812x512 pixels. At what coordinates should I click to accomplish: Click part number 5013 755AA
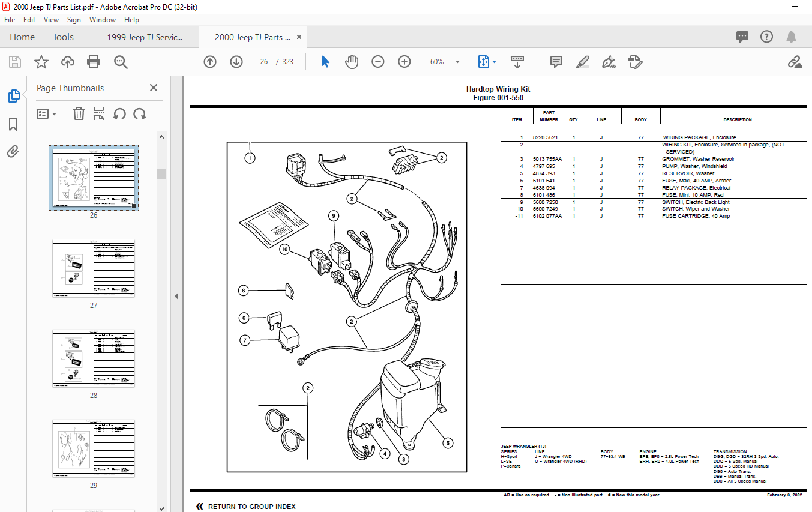(547, 159)
